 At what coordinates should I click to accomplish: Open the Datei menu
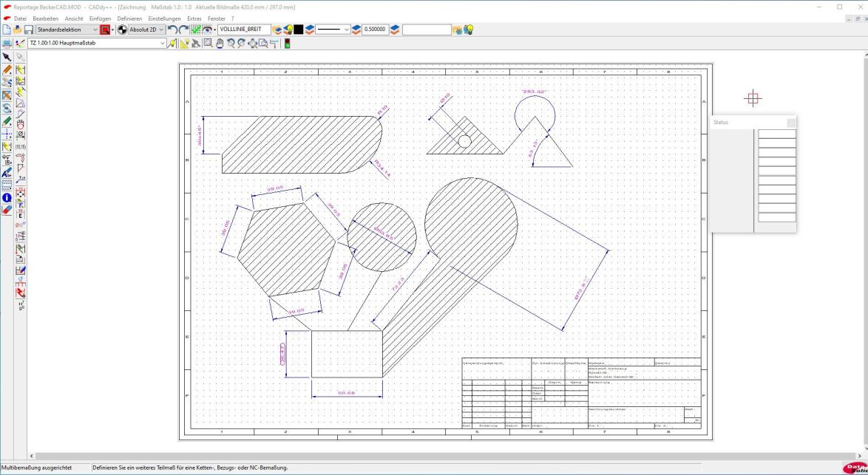[x=20, y=18]
